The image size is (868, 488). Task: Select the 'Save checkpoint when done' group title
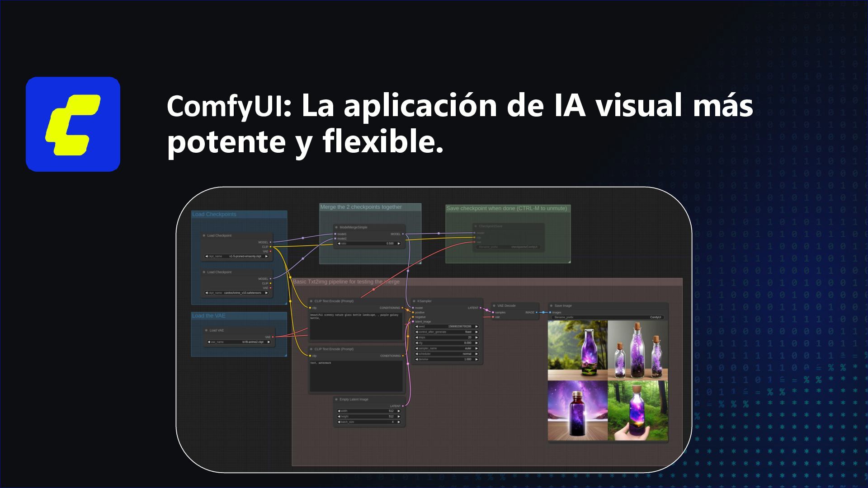(x=506, y=208)
